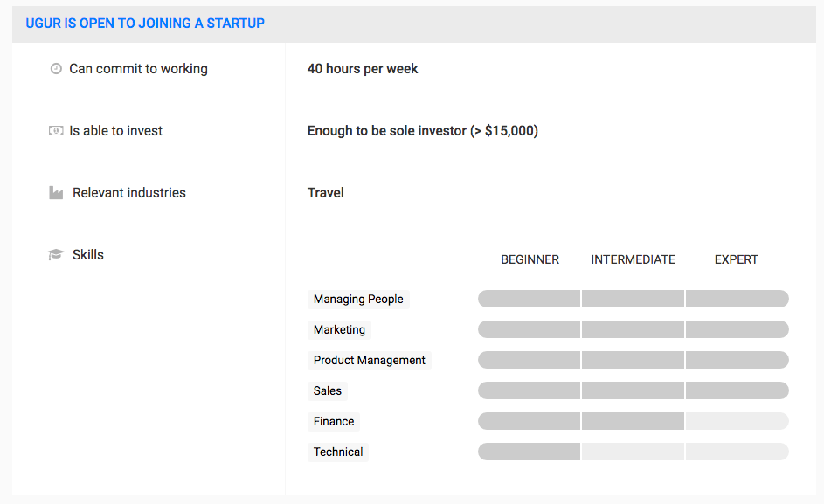Click the Sales skill tag
Viewport: 824px width, 504px height.
pyautogui.click(x=328, y=390)
